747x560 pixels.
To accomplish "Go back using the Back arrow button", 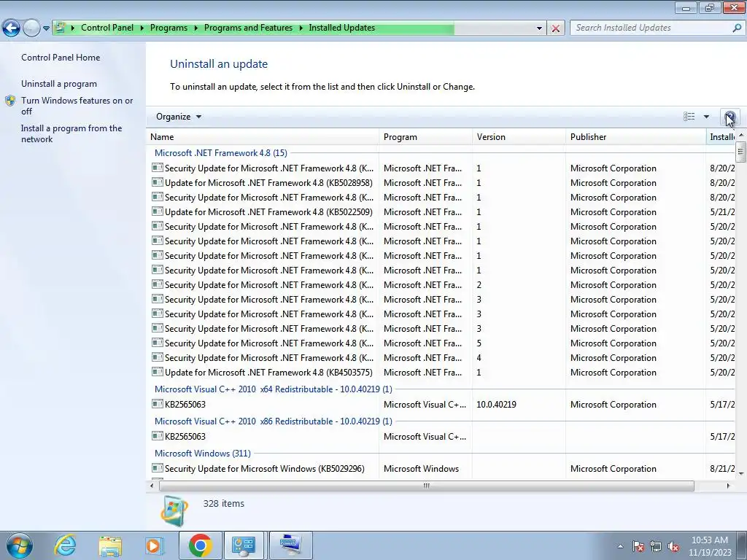I will pyautogui.click(x=12, y=28).
